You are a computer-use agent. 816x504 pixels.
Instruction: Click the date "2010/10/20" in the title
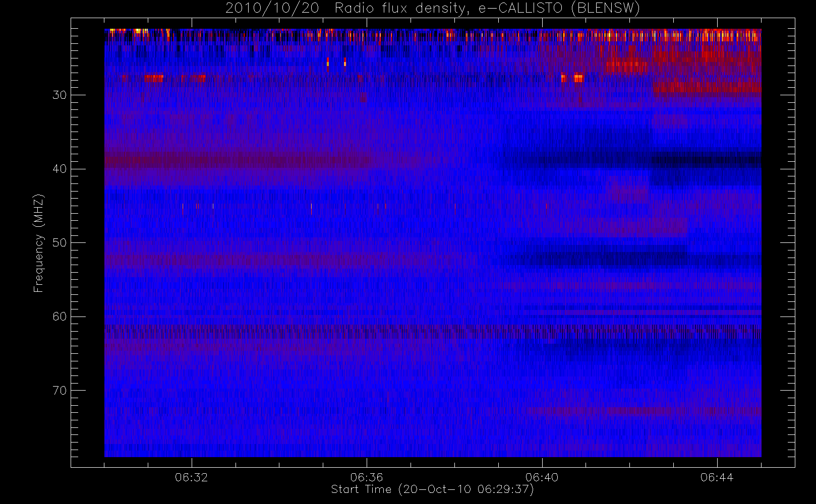272,9
